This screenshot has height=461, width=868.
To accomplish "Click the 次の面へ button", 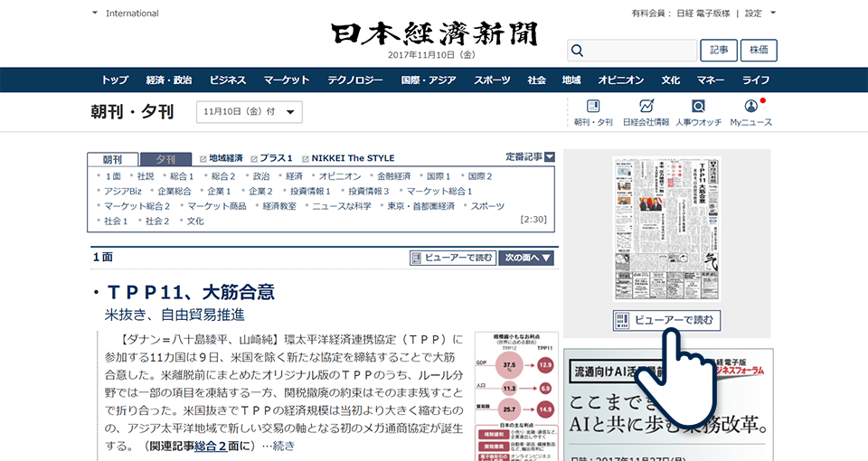I will click(526, 258).
